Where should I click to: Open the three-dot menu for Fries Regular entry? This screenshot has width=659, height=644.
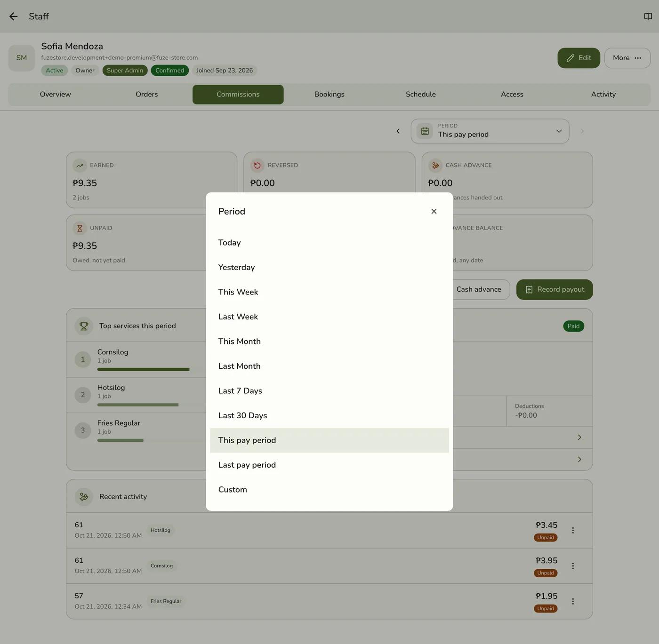tap(573, 601)
